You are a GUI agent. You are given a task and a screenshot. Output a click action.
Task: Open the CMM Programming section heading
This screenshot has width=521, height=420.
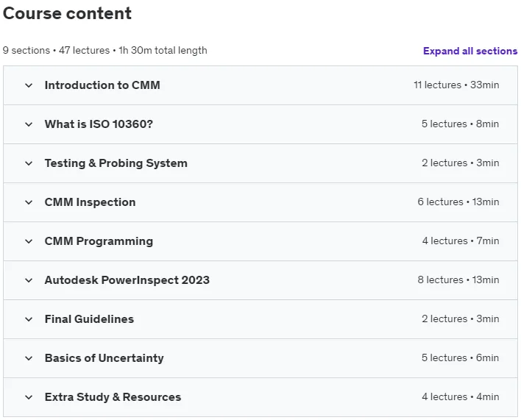point(99,241)
